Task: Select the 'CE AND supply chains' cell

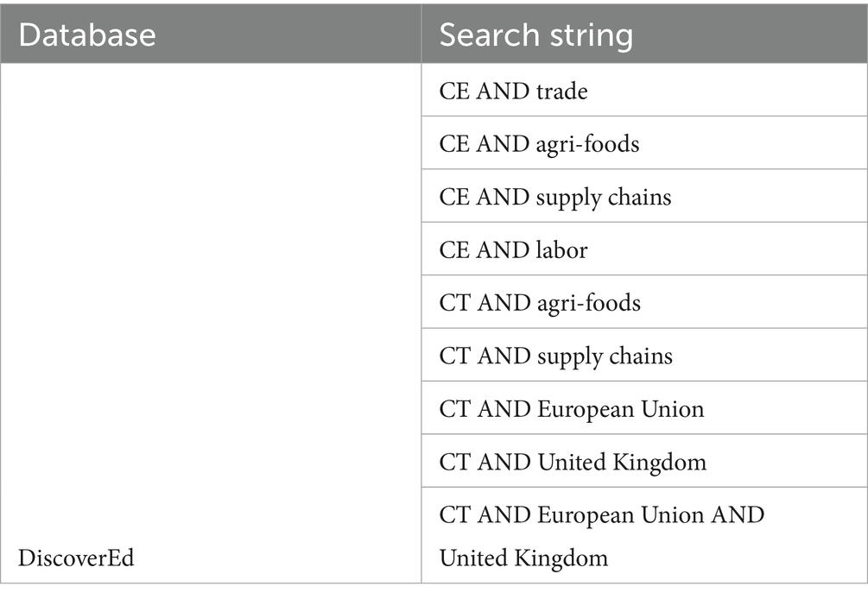Action: [644, 196]
